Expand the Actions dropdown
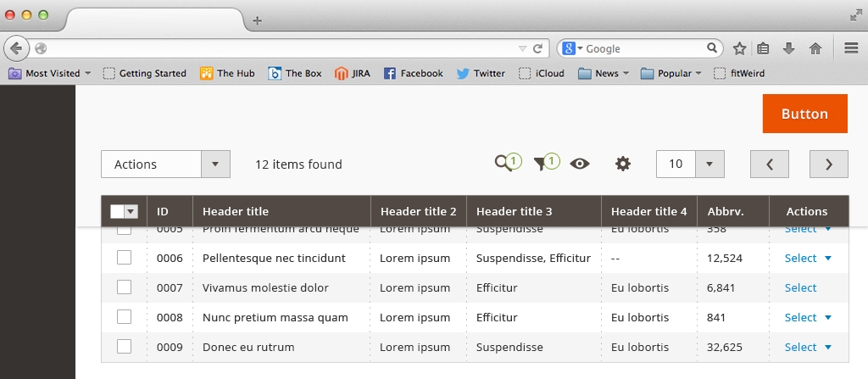 click(215, 164)
